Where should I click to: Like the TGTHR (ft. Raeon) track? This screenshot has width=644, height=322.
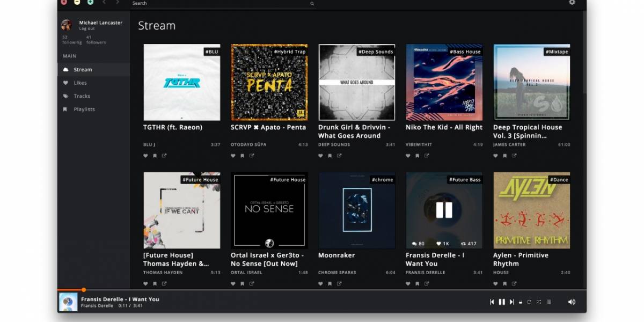(145, 156)
